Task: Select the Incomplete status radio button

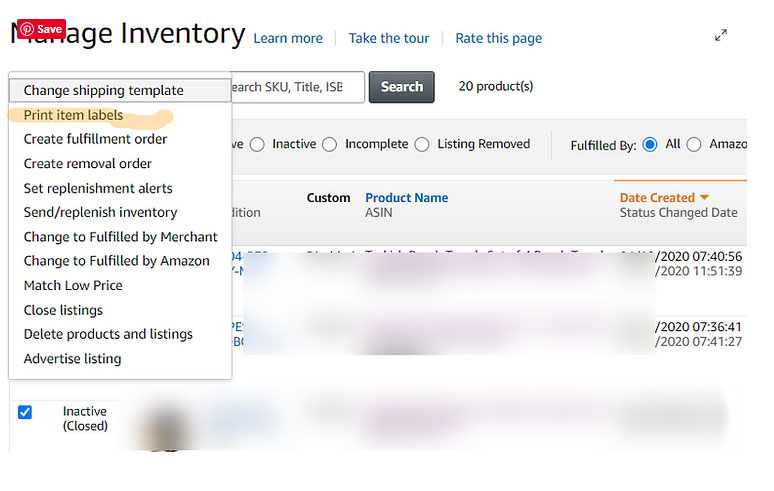Action: click(x=329, y=144)
